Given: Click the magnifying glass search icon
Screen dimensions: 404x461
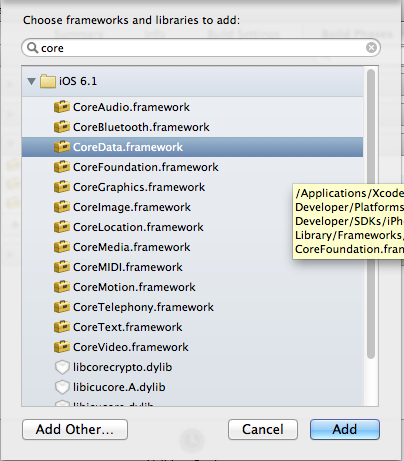Looking at the screenshot, I should pos(32,48).
